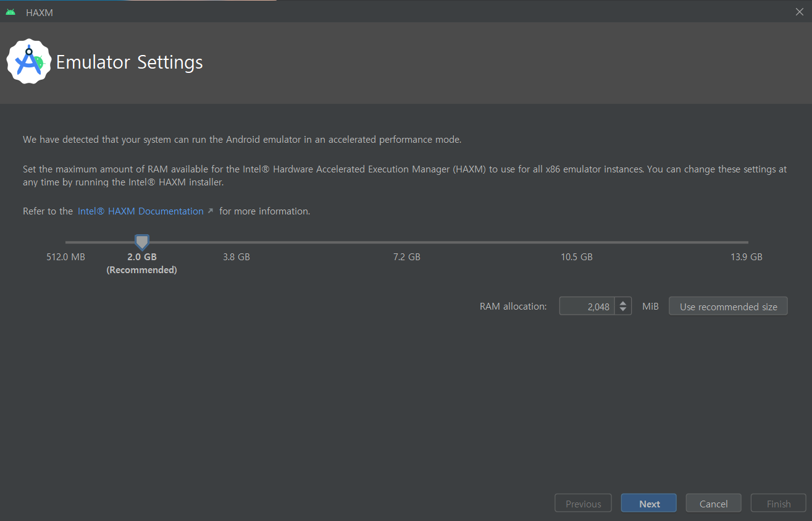
Task: Click the disabled Previous button
Action: click(583, 503)
